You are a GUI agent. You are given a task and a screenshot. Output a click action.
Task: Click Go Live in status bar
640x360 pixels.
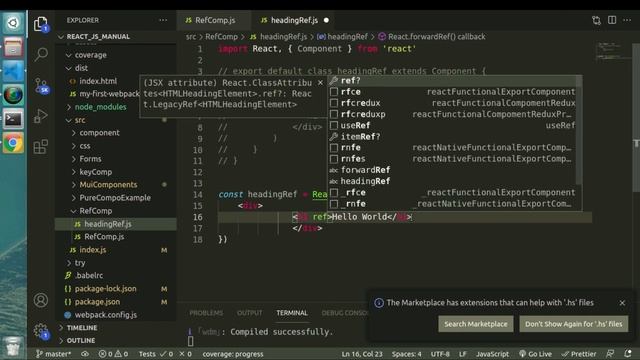click(535, 354)
